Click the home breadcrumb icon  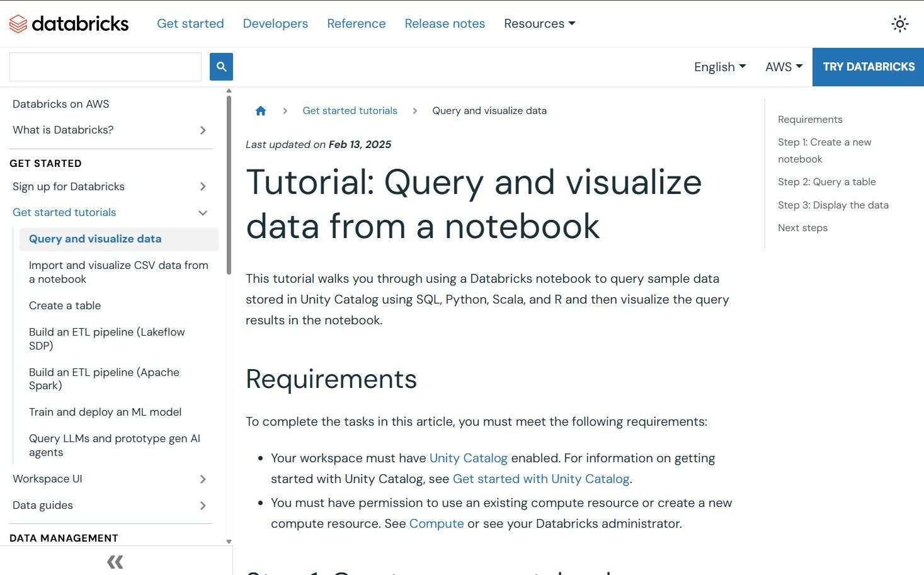(x=261, y=111)
